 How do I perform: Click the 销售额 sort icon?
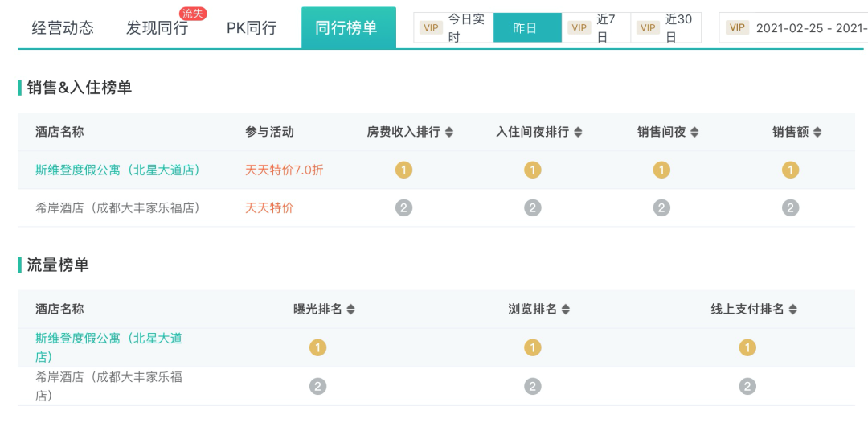(x=817, y=133)
